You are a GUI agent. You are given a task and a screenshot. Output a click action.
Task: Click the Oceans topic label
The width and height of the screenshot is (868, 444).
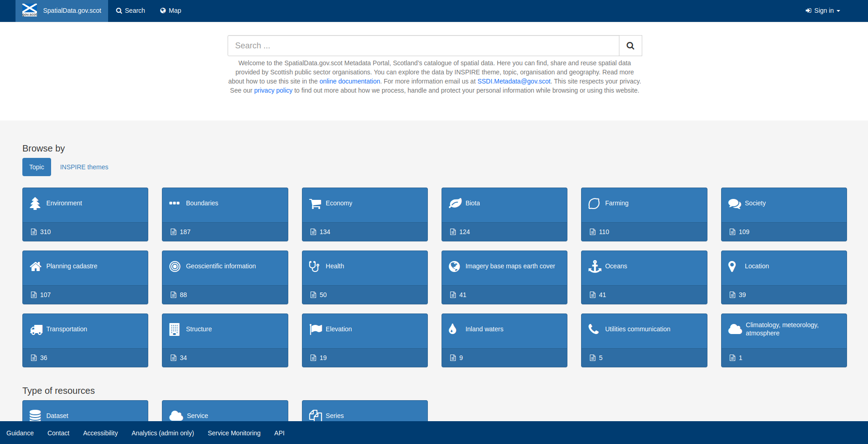tap(616, 266)
